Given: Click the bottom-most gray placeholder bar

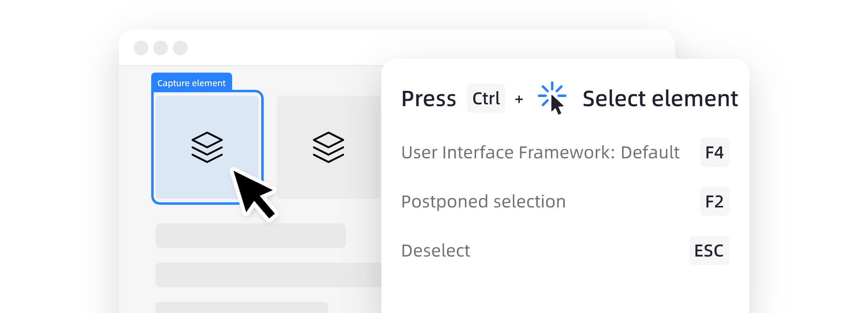Looking at the screenshot, I should tap(242, 307).
